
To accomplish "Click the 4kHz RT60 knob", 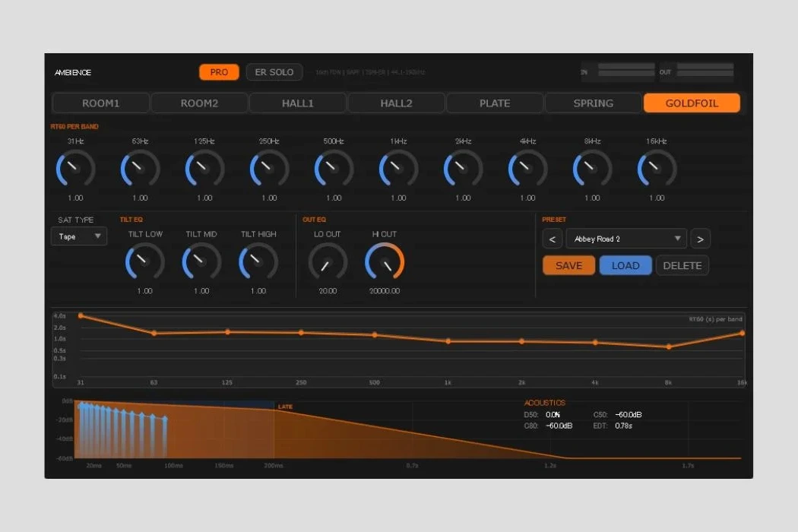I will click(527, 169).
